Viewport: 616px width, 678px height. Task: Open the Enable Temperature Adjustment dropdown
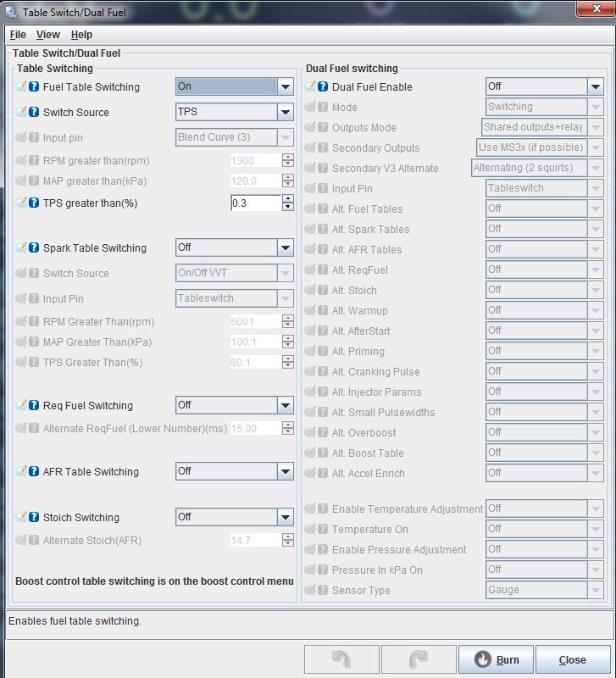tap(545, 508)
